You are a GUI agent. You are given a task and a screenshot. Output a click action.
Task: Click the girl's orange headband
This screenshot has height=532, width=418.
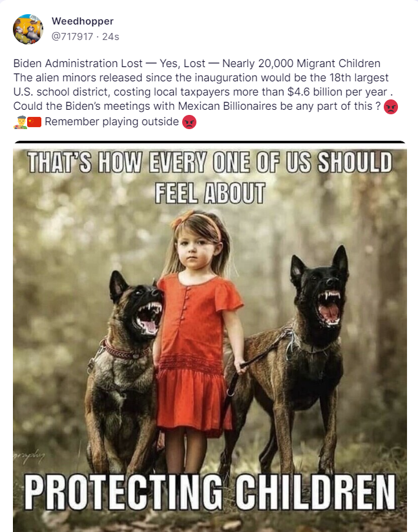coord(197,221)
